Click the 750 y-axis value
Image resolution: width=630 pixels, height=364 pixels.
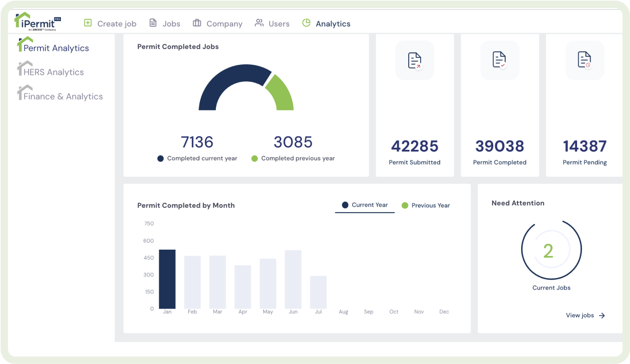148,224
